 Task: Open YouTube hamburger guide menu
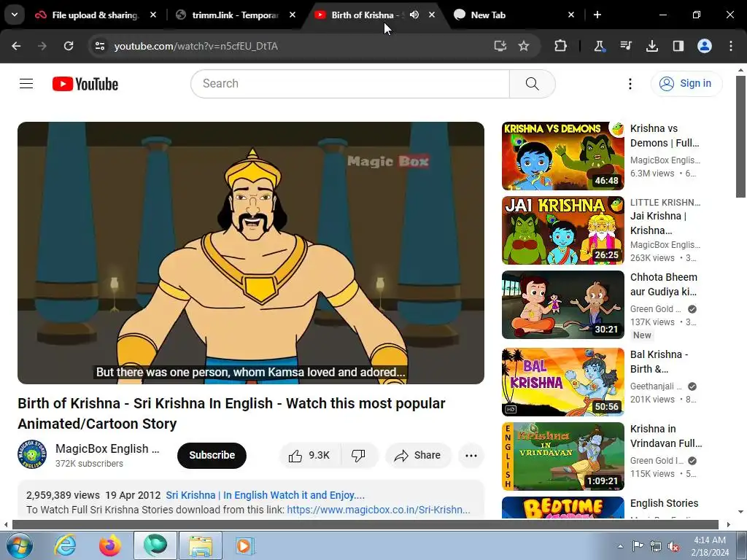(x=26, y=84)
